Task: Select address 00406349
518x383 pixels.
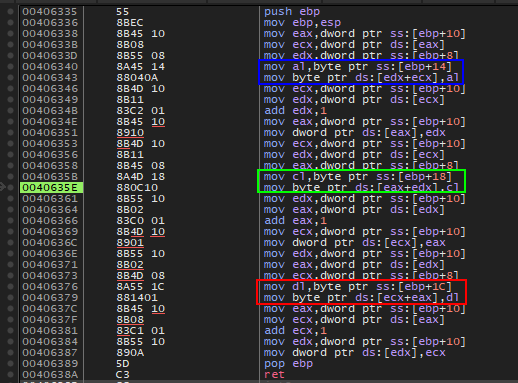Action: (x=50, y=100)
